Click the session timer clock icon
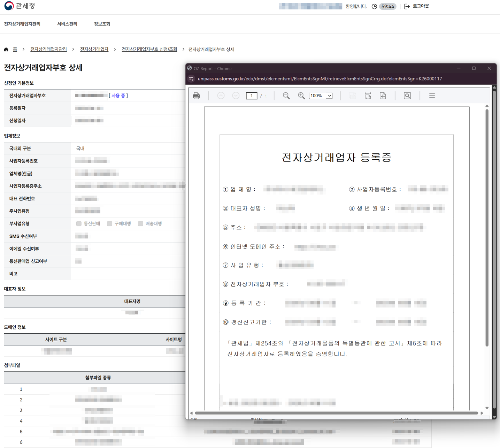The height and width of the screenshot is (448, 500). pyautogui.click(x=374, y=6)
